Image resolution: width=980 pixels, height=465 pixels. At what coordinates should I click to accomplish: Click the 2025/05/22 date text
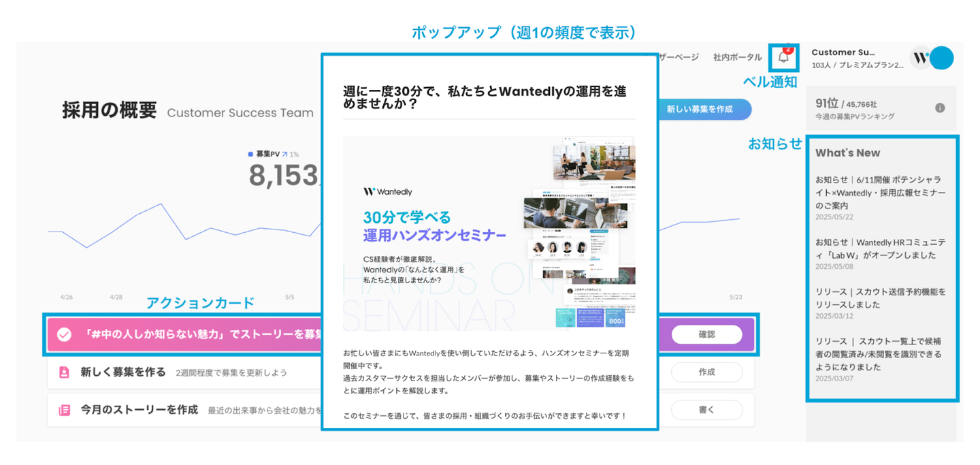[x=834, y=217]
